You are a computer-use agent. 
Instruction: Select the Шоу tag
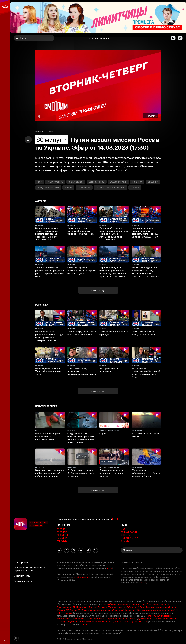pyautogui.click(x=40, y=182)
